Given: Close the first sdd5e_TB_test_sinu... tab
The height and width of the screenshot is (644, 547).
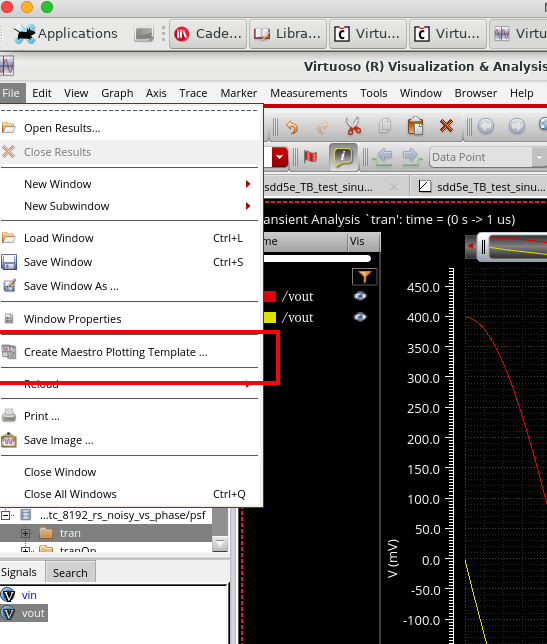Looking at the screenshot, I should click(x=394, y=187).
